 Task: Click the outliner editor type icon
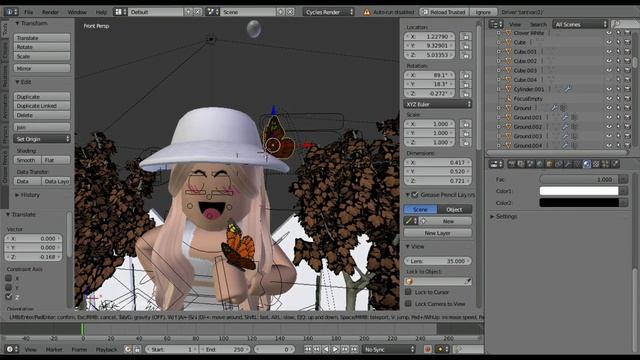[496, 24]
